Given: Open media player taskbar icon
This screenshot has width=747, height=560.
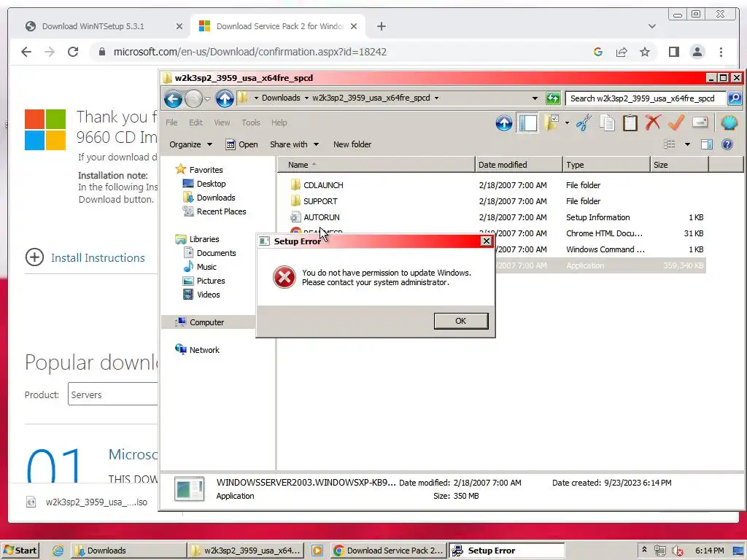Looking at the screenshot, I should click(x=317, y=551).
